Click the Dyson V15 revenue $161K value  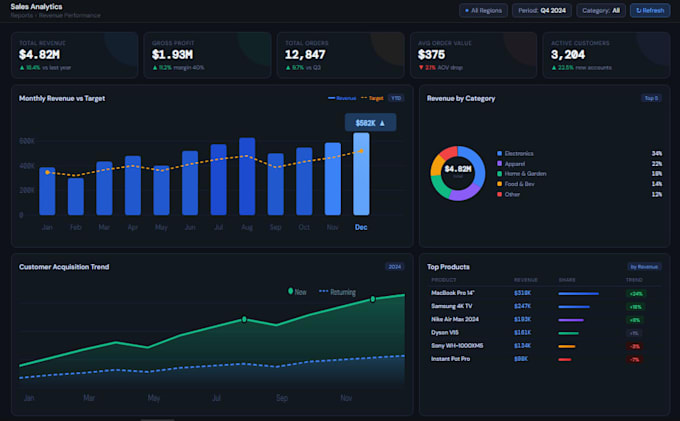tap(523, 333)
